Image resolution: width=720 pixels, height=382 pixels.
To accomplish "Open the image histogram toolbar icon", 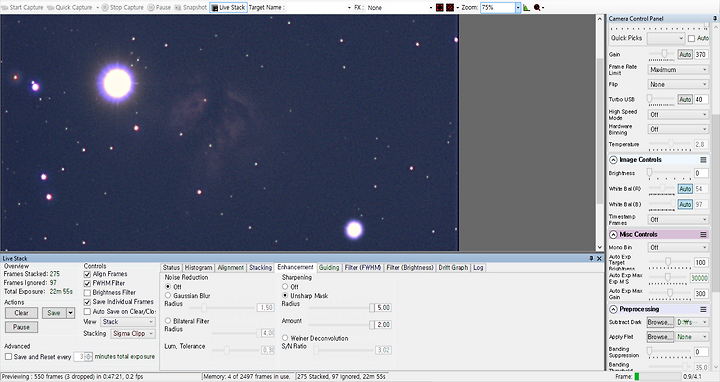I will pyautogui.click(x=526, y=7).
